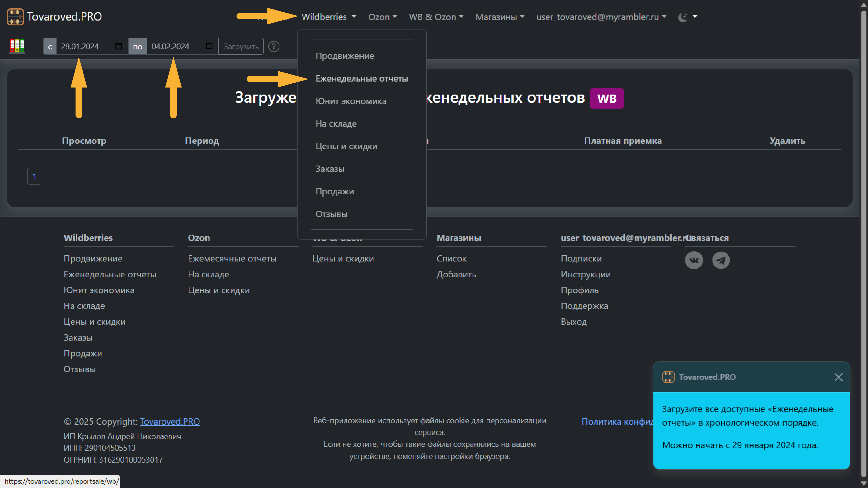
Task: Select Юнит экономика in the dropdown menu
Action: pos(351,101)
